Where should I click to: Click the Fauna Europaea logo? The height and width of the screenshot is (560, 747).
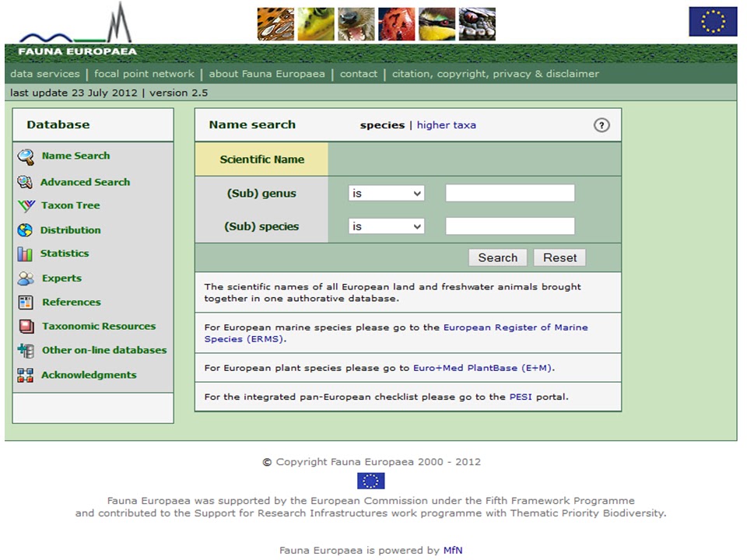coord(77,30)
